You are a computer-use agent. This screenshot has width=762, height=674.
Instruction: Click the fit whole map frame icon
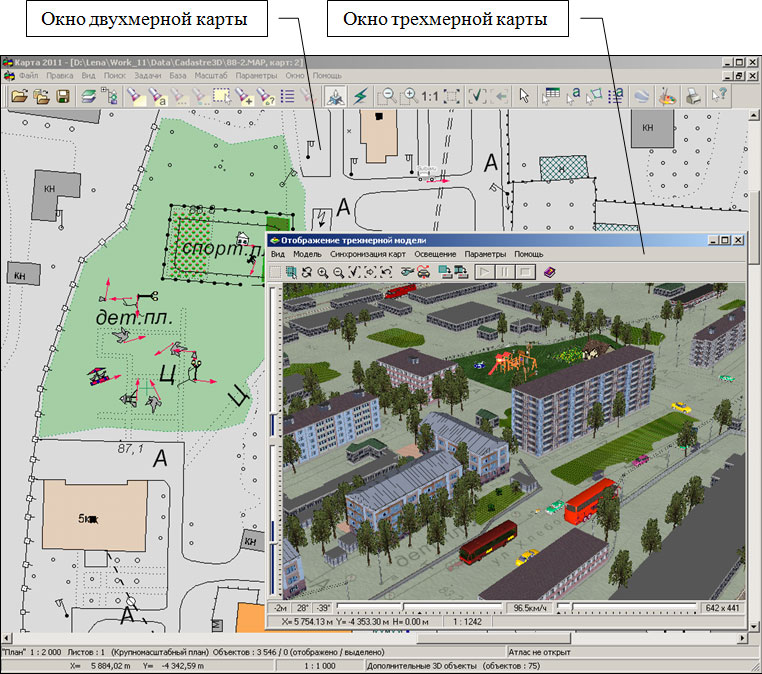point(451,96)
